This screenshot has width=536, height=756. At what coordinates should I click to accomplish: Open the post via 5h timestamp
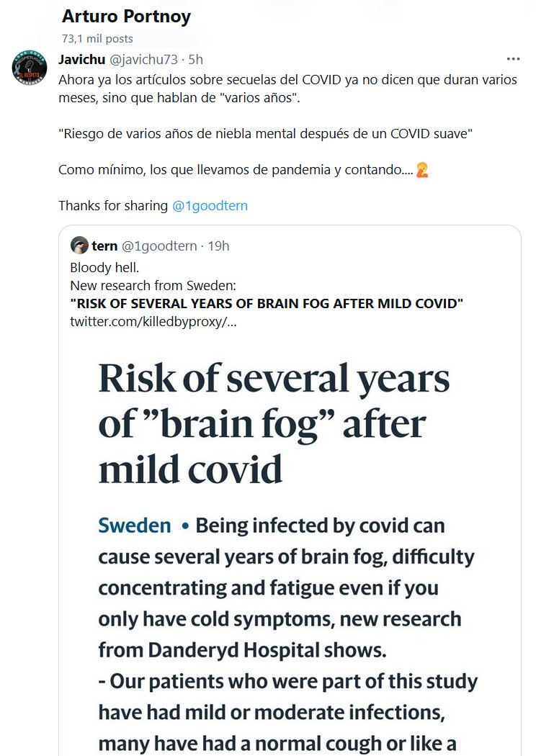pos(195,59)
